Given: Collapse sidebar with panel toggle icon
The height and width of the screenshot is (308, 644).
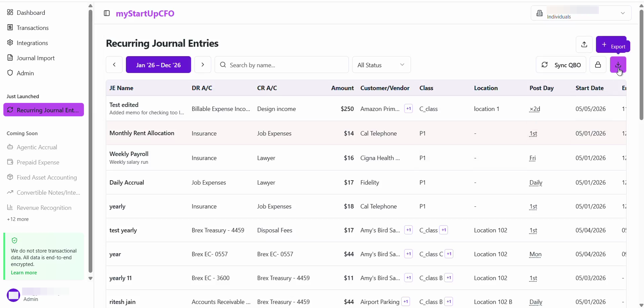Looking at the screenshot, I should click(107, 13).
